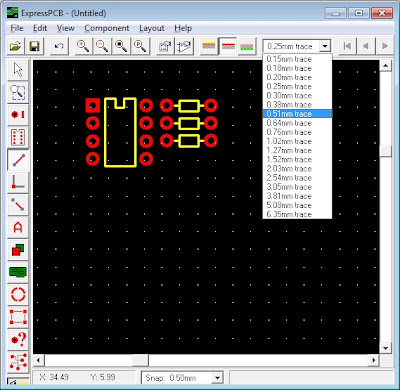Image resolution: width=400 pixels, height=390 pixels.
Task: Choose the zoom window tool
Action: 18,92
